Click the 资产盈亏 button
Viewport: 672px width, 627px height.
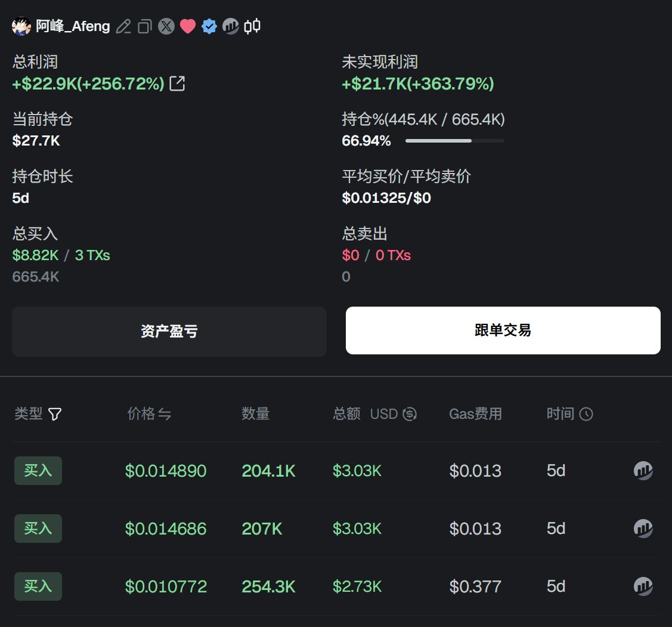(x=169, y=331)
